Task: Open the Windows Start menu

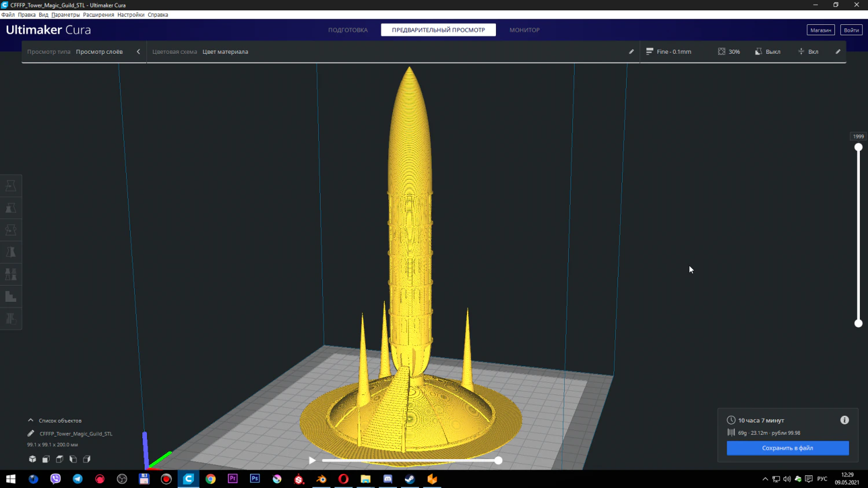Action: (x=10, y=479)
